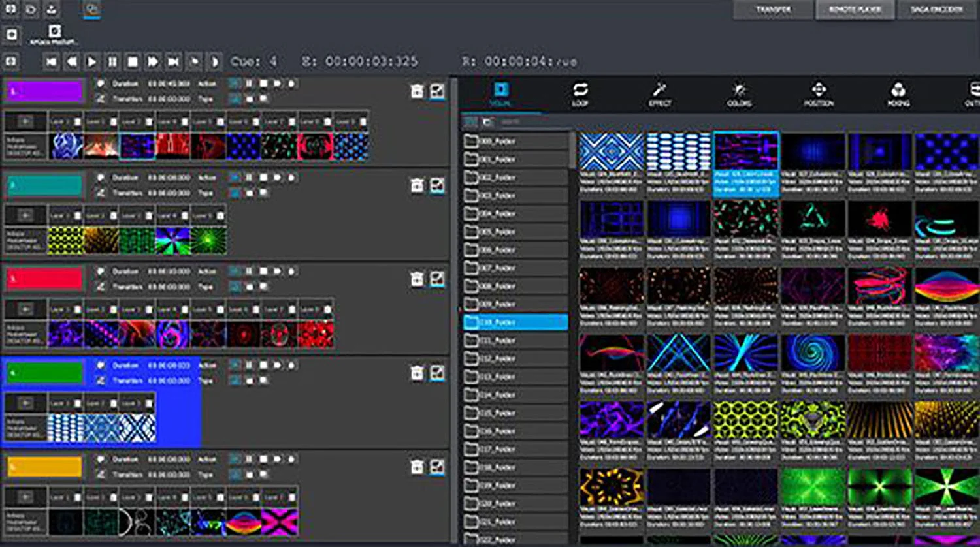980x547 pixels.
Task: Open the edit panel icon for green cue 4
Action: coord(437,373)
